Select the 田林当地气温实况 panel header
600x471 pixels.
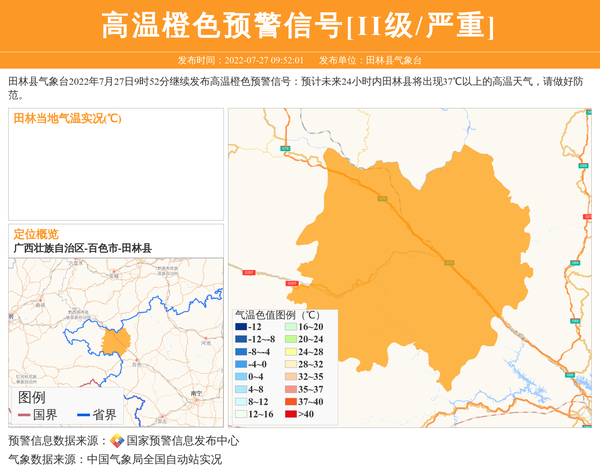click(x=67, y=118)
